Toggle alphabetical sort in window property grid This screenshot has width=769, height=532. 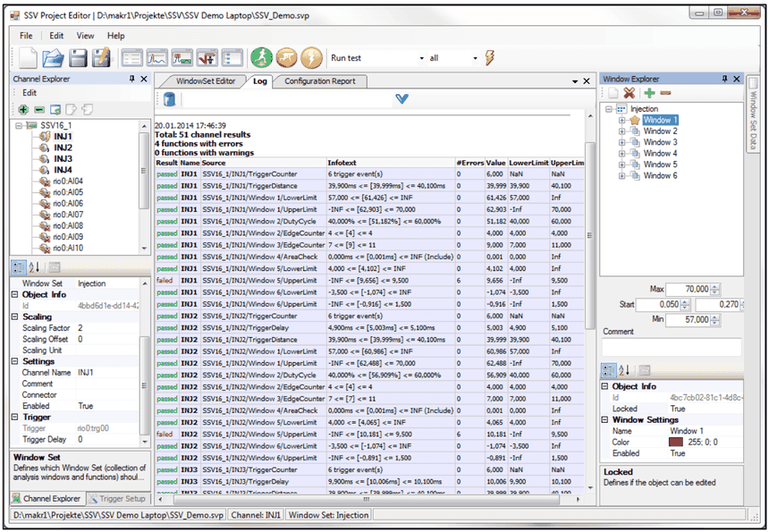pos(624,370)
